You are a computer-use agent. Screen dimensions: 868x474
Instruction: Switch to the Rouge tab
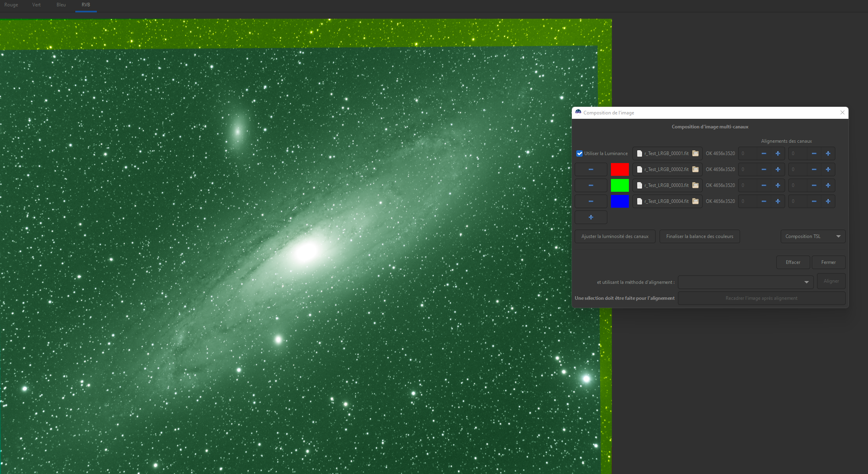point(11,5)
